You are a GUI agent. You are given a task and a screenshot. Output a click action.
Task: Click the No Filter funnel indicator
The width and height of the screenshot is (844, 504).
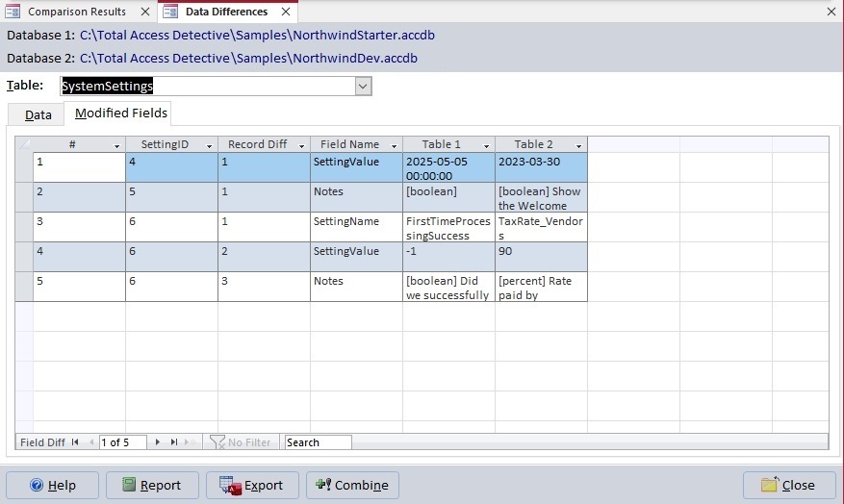coord(241,442)
